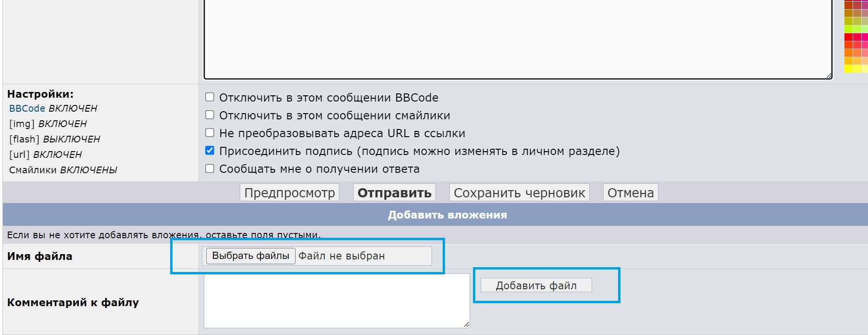Select the most saturated lime green swatch
868x335 pixels.
848,29
